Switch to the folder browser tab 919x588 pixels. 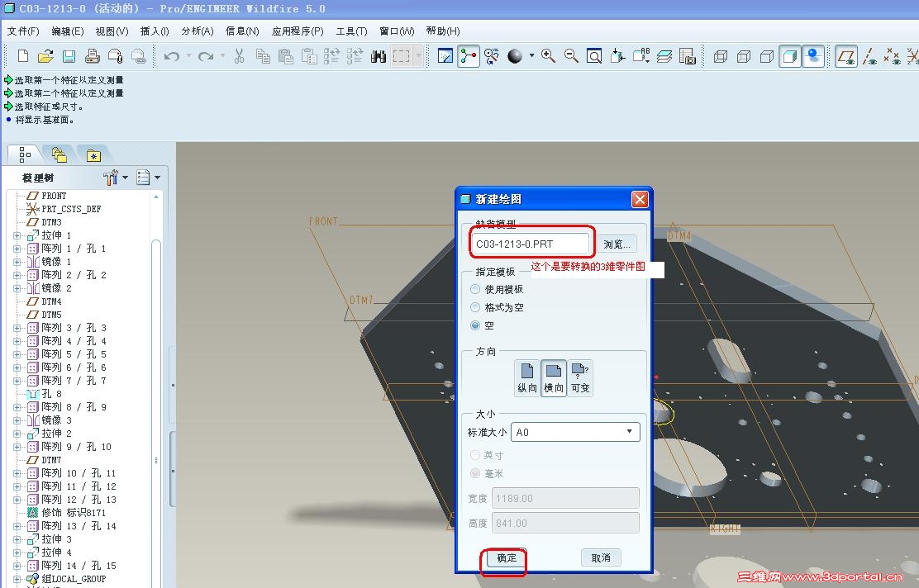tap(60, 154)
